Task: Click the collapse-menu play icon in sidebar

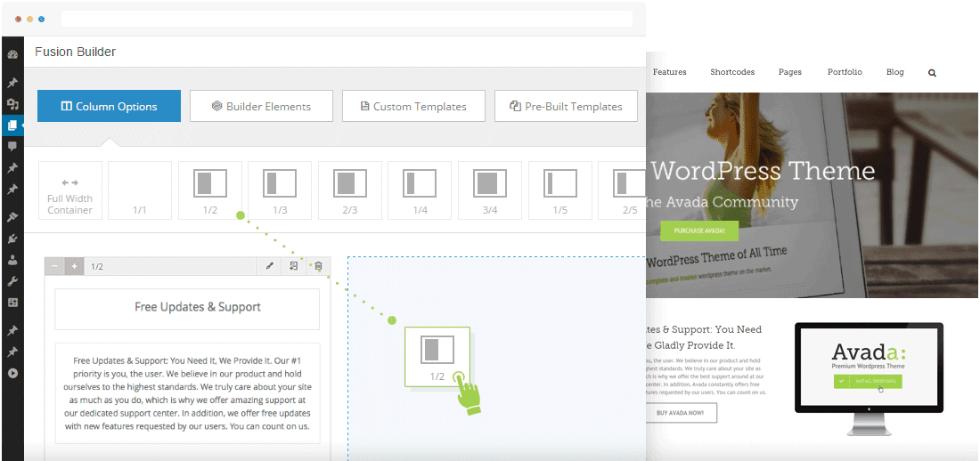Action: click(x=12, y=373)
